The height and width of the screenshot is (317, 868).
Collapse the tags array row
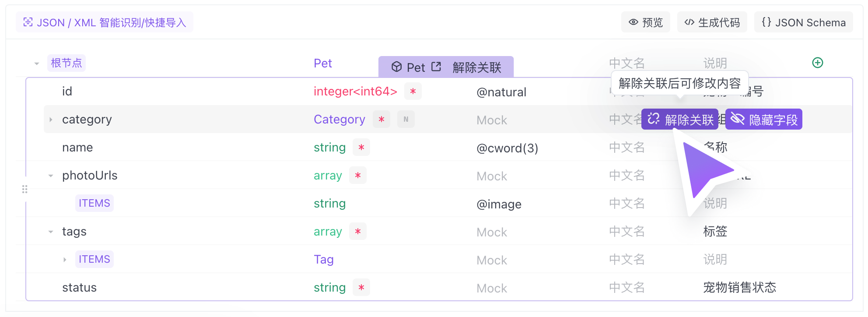pyautogui.click(x=51, y=232)
